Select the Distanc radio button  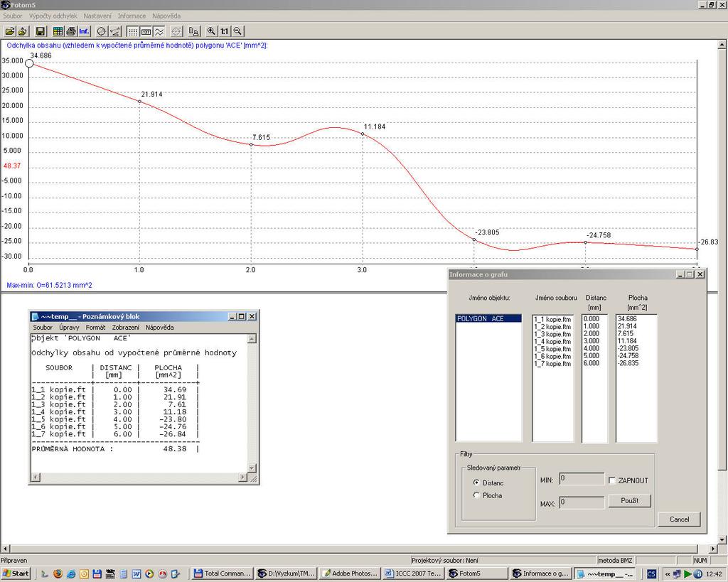[476, 483]
